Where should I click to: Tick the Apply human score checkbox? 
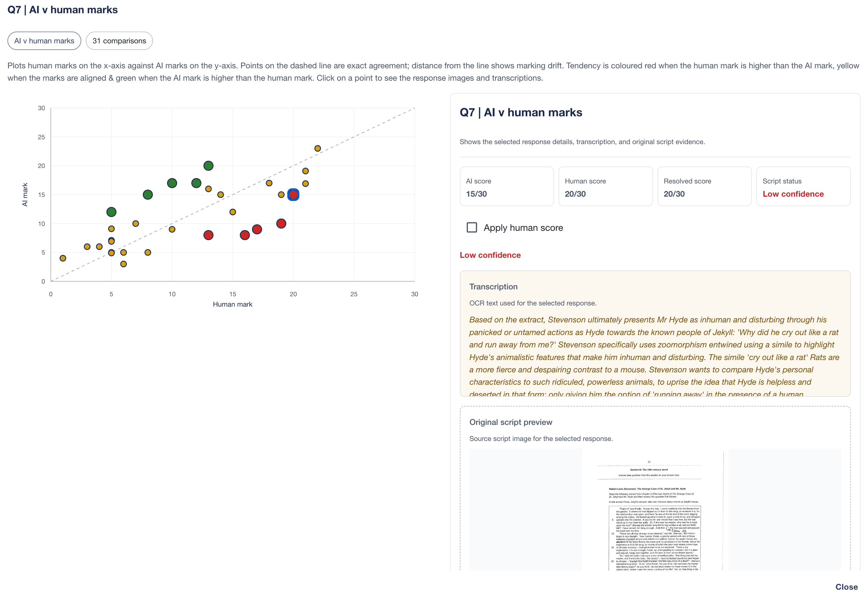pos(472,227)
